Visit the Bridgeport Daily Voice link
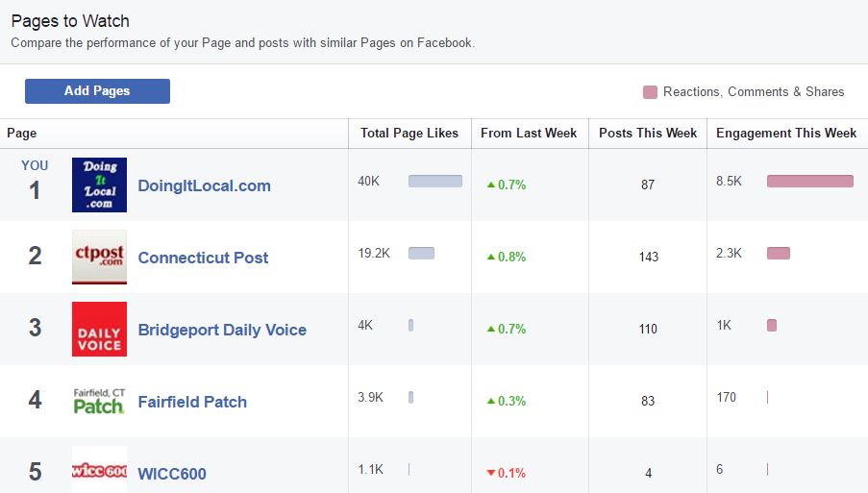Image resolution: width=868 pixels, height=493 pixels. [x=222, y=330]
